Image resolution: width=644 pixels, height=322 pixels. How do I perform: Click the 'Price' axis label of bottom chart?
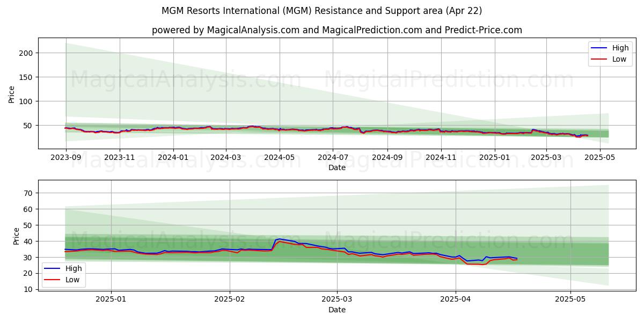[16, 236]
